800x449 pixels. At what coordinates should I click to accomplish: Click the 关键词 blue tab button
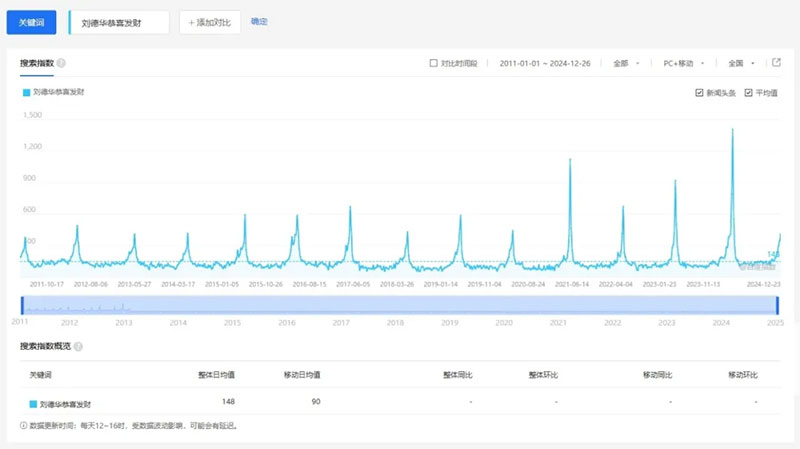(32, 22)
